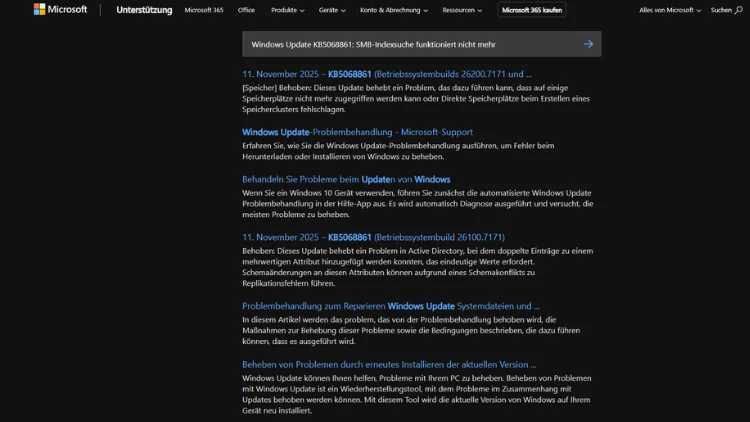Click the '[Speicher] Behoben' description text
Viewport: 750px width, 422px height.
(x=416, y=99)
